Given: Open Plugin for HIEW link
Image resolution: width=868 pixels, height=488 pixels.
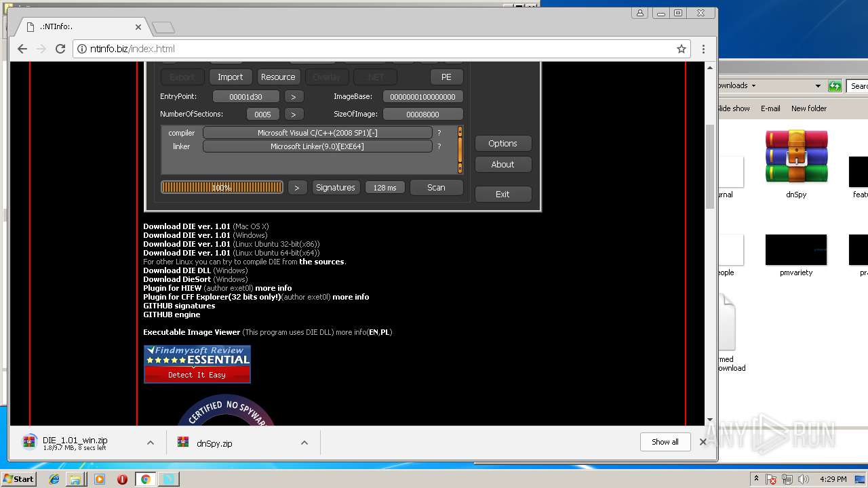Looking at the screenshot, I should point(172,288).
